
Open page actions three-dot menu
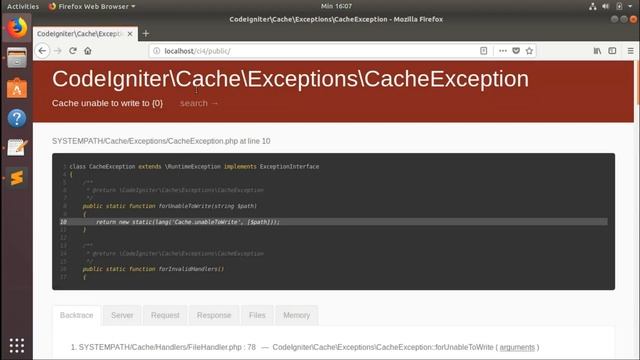(503, 51)
